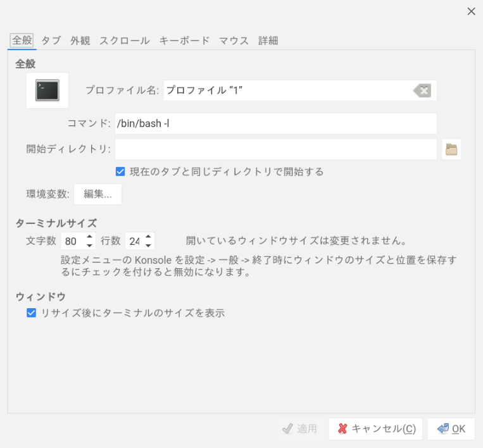Viewport: 483px width, 448px height.
Task: Click the 編集... environment variables button
Action: tap(97, 194)
